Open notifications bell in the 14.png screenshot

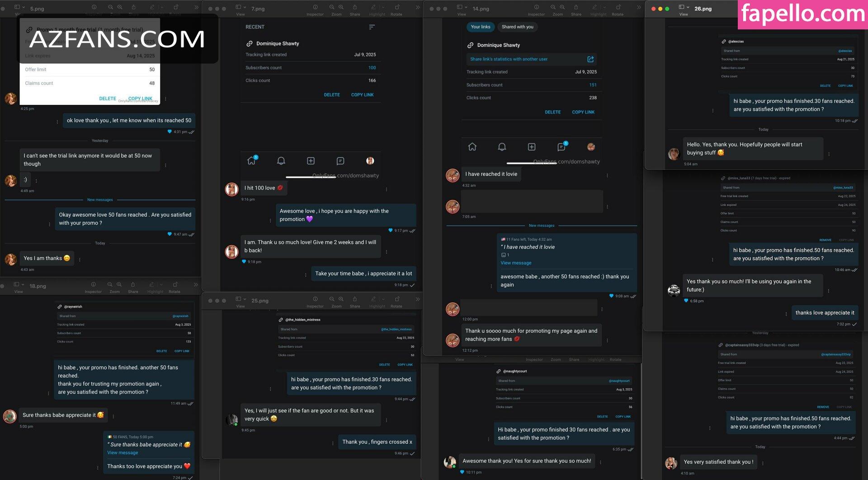tap(502, 147)
